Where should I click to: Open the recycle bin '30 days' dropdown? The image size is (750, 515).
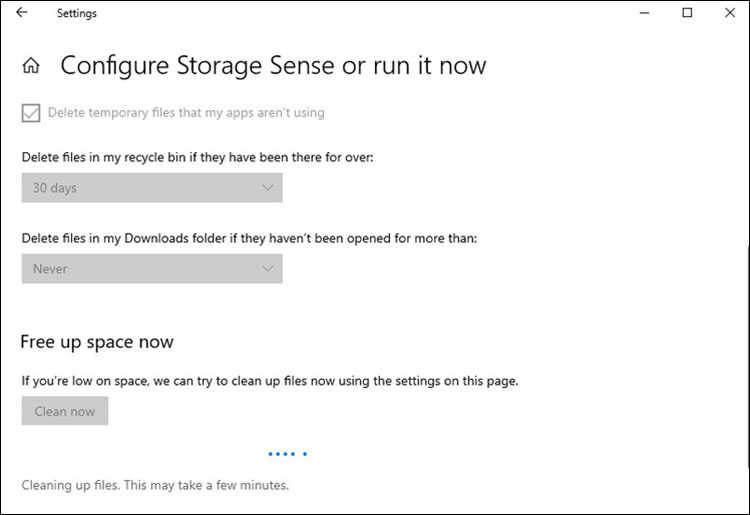click(x=151, y=188)
